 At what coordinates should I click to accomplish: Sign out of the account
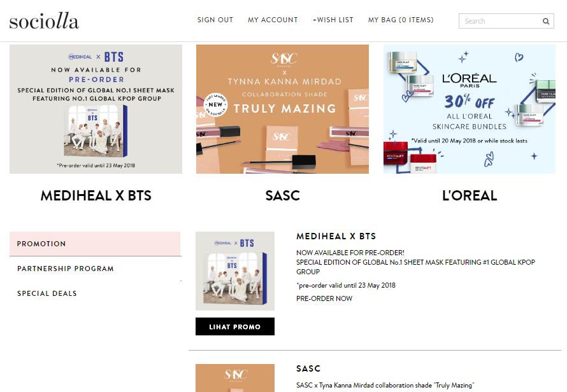(215, 20)
